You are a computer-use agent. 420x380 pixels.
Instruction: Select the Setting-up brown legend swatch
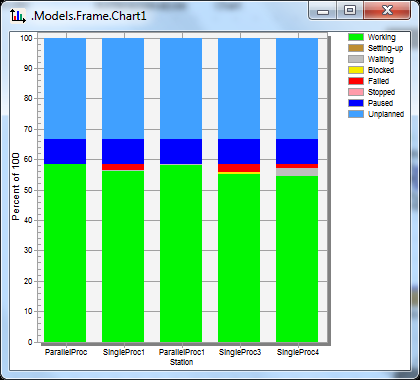[x=356, y=48]
